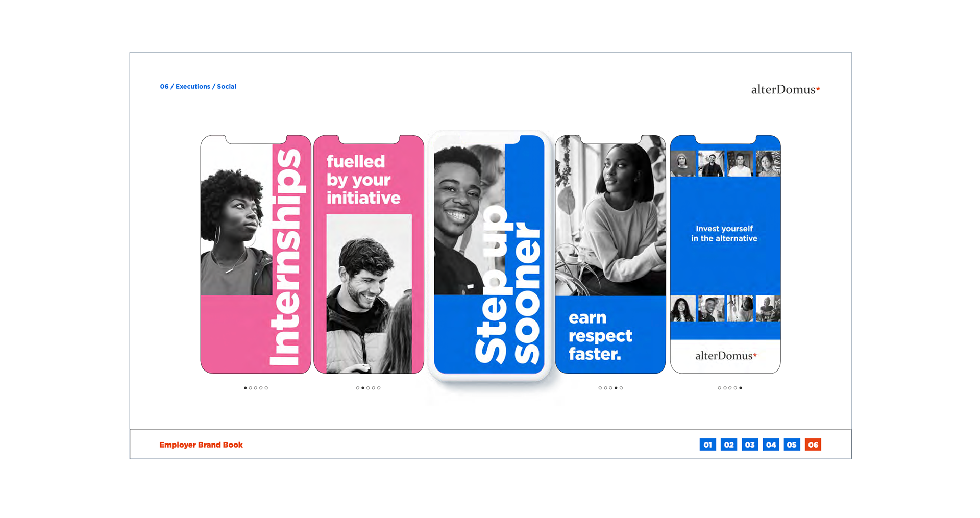Screen dimensions: 980x518
Task: Click the earn respect faster headline text
Action: [x=600, y=336]
